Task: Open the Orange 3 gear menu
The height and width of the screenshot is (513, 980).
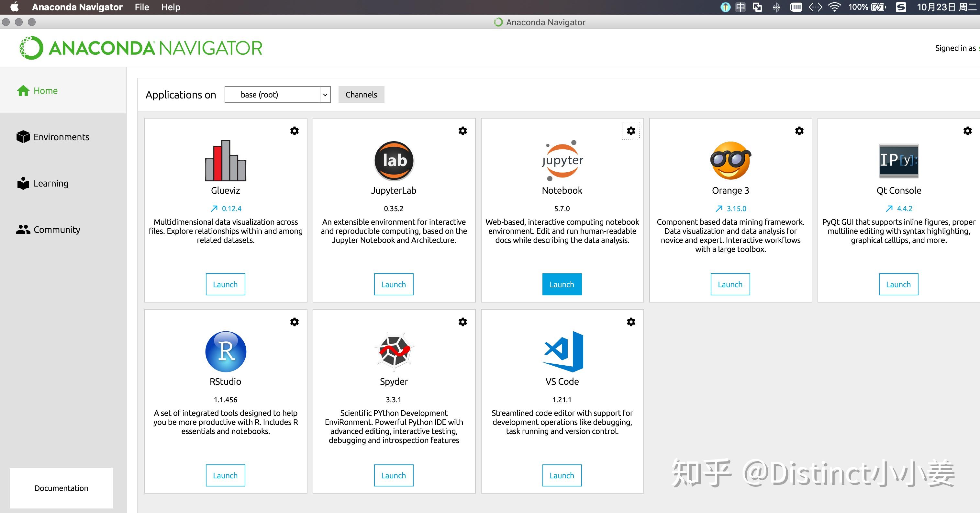Action: (799, 131)
